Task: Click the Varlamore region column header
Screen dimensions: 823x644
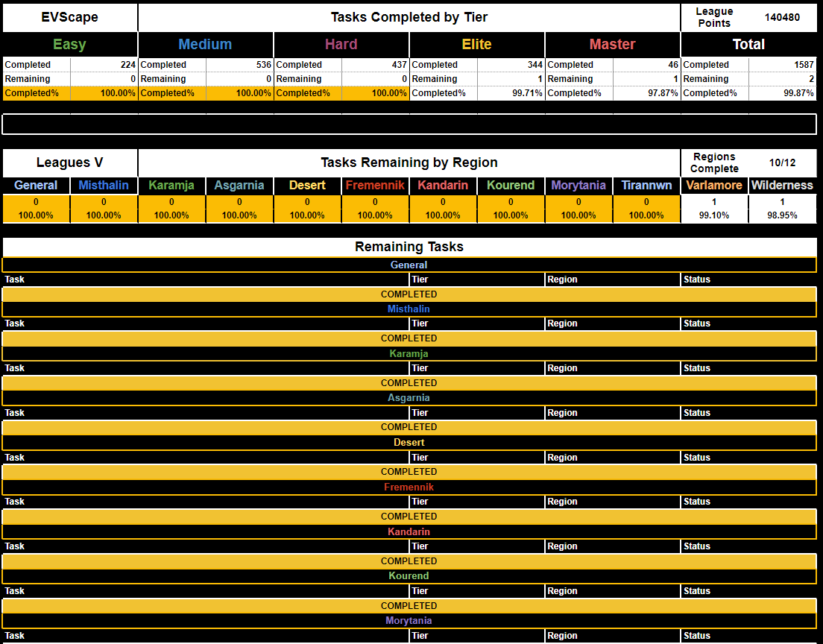Action: [714, 186]
